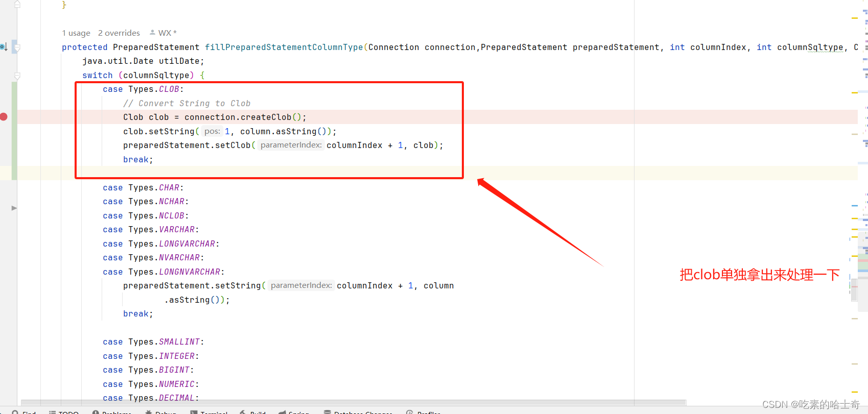Viewport: 868px width, 414px height.
Task: Click the overridden-method gutter icon beside fillPreparedStatementColumnType
Action: click(x=3, y=47)
